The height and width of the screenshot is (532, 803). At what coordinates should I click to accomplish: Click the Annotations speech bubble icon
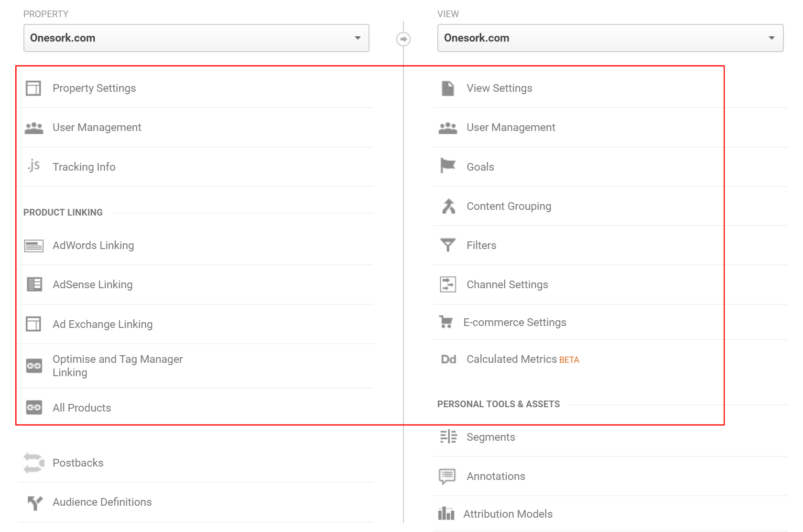(x=447, y=477)
